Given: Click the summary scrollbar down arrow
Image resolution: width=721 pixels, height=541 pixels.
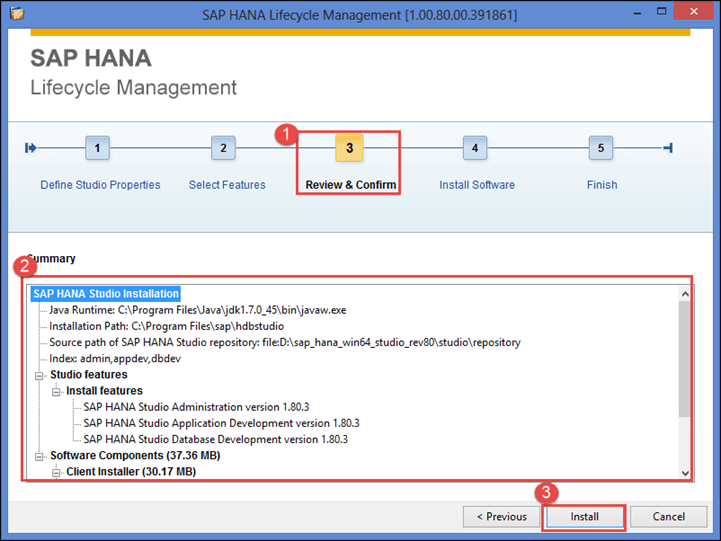Looking at the screenshot, I should [685, 472].
